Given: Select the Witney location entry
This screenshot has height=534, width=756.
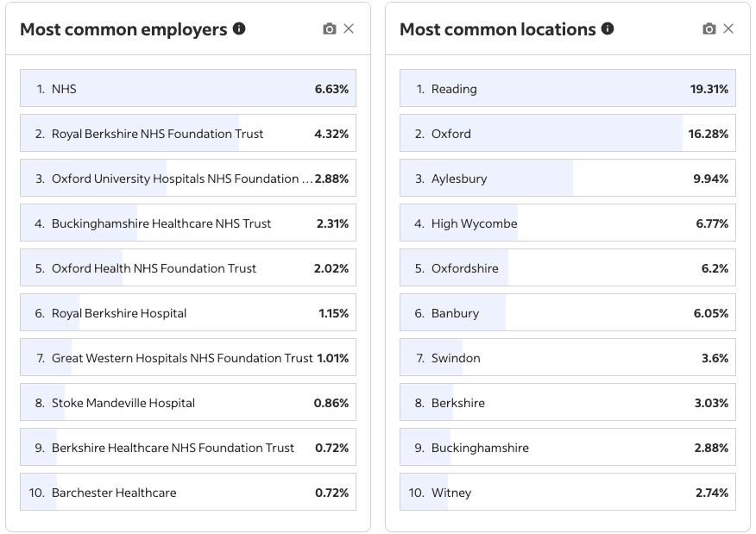Looking at the screenshot, I should (x=567, y=493).
